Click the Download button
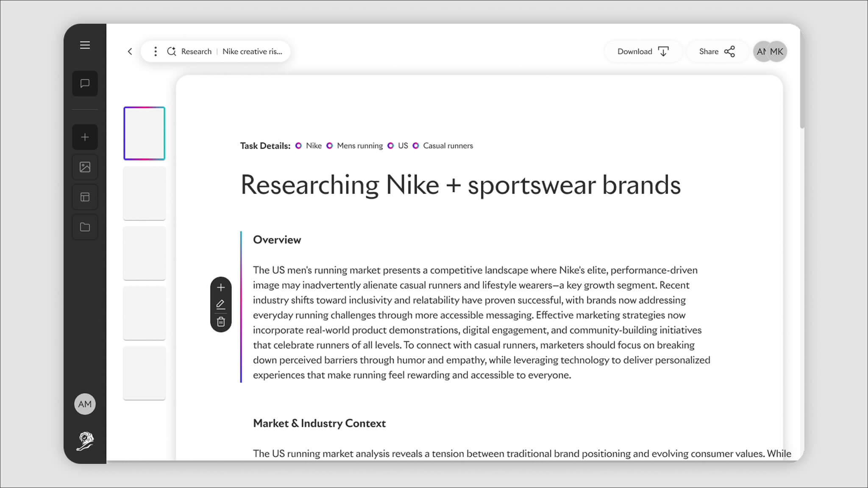This screenshot has width=868, height=488. pyautogui.click(x=643, y=51)
